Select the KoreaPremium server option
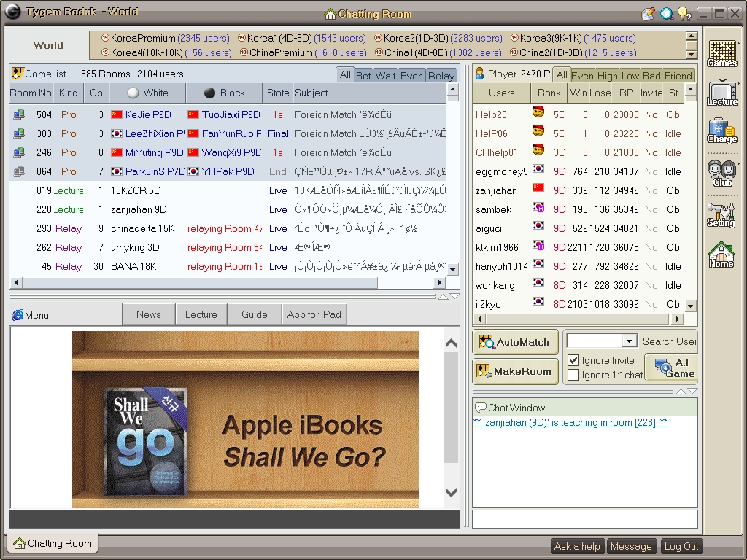Viewport: 747px width, 560px height. click(x=142, y=38)
